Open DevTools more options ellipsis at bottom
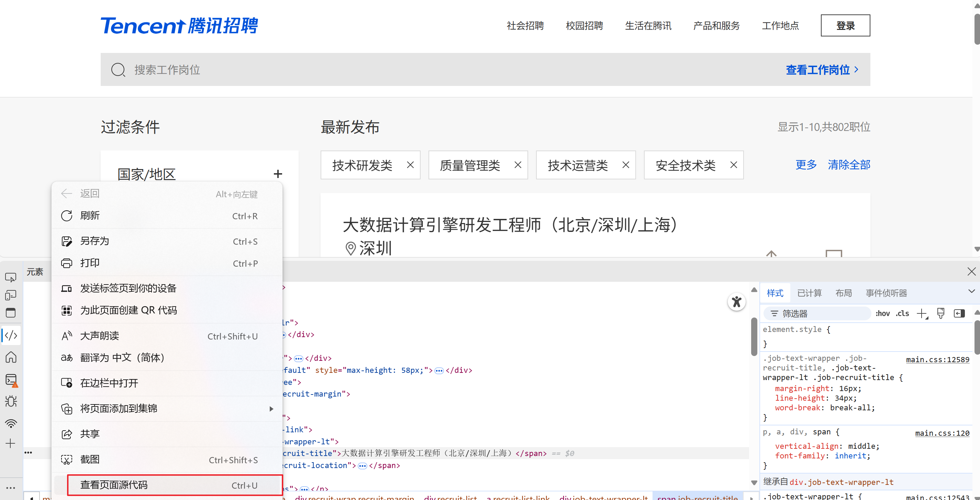 pyautogui.click(x=11, y=488)
